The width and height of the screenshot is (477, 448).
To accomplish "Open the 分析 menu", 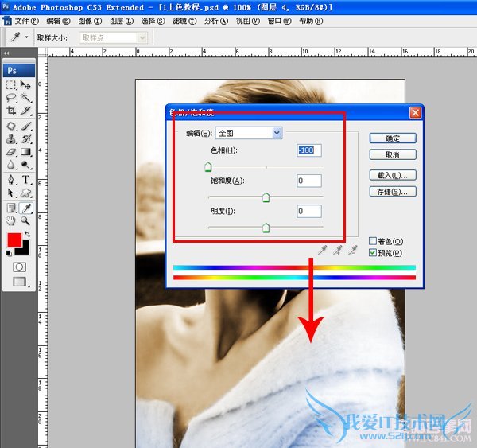I will coord(216,21).
